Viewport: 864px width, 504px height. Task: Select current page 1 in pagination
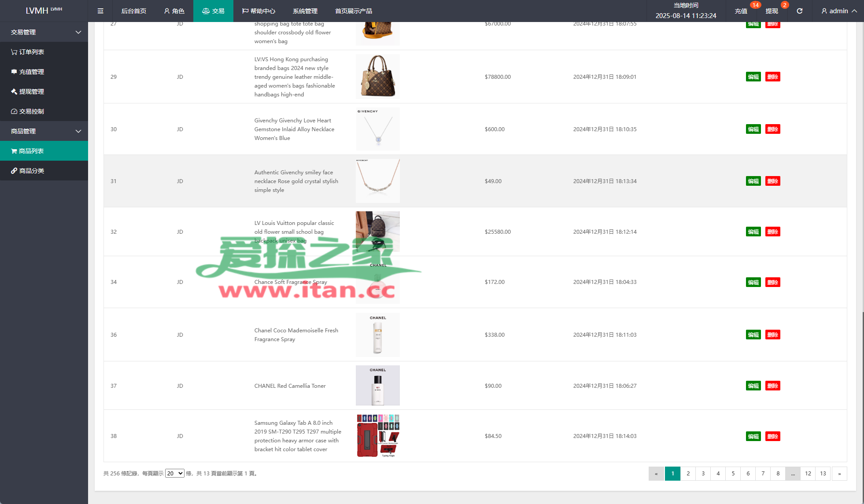[672, 474]
